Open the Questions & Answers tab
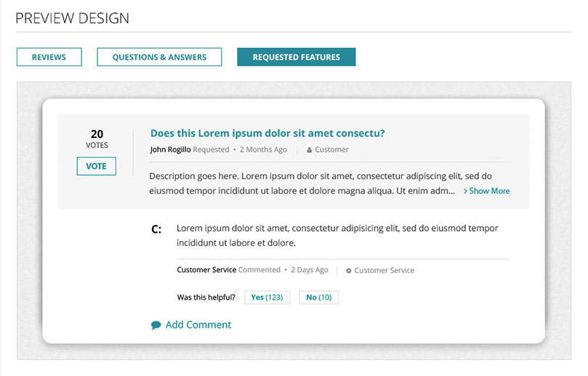Viewport: 588px width, 376px height. click(x=159, y=57)
